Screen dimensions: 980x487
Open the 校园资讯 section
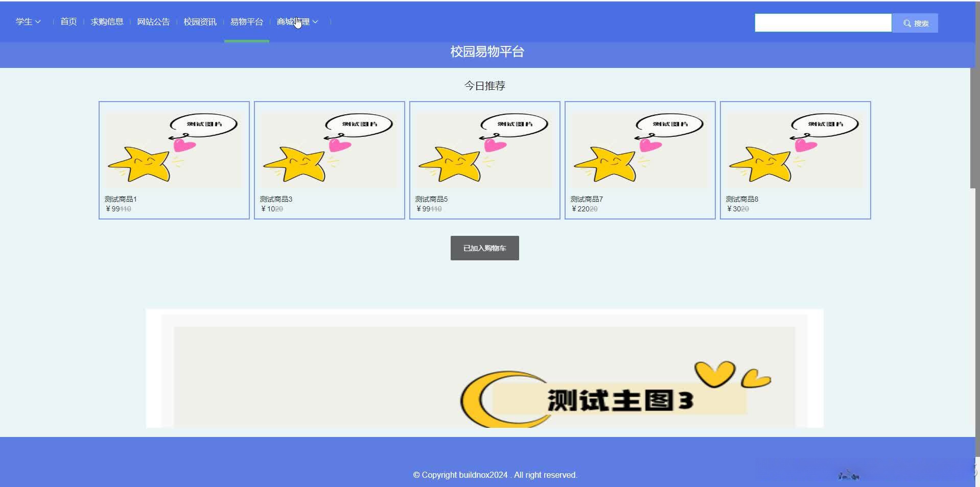199,21
